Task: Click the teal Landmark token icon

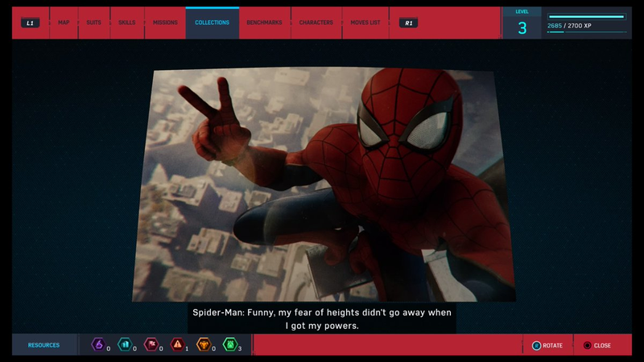Action: [x=125, y=344]
